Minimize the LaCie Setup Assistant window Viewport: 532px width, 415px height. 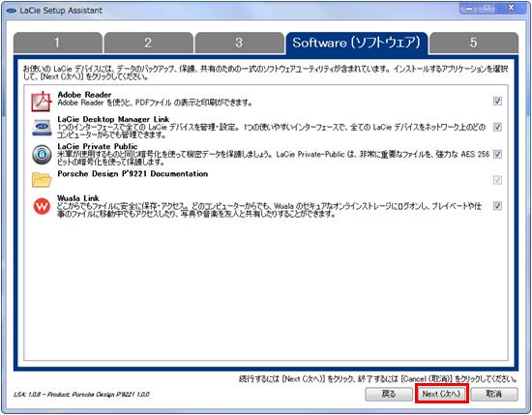(x=469, y=9)
